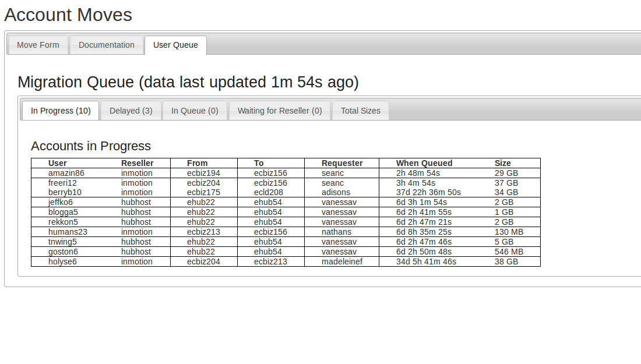Click requester madeleinef cell
641x364 pixels.
click(x=342, y=261)
